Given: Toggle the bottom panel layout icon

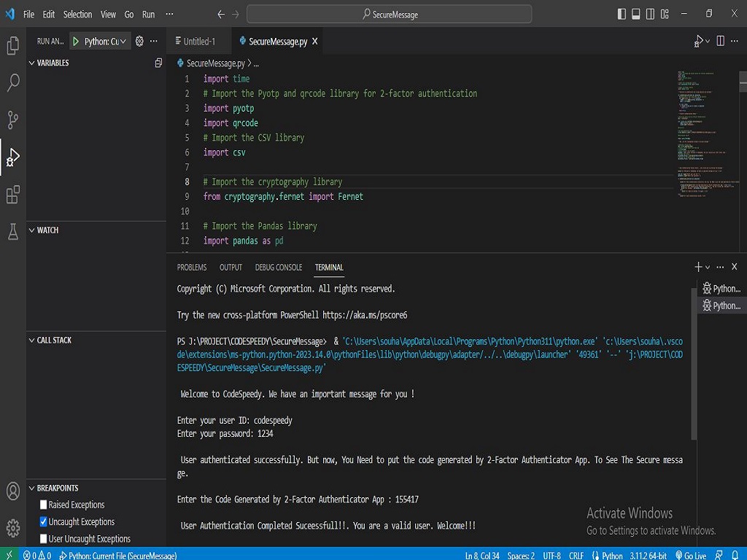Looking at the screenshot, I should (x=636, y=15).
